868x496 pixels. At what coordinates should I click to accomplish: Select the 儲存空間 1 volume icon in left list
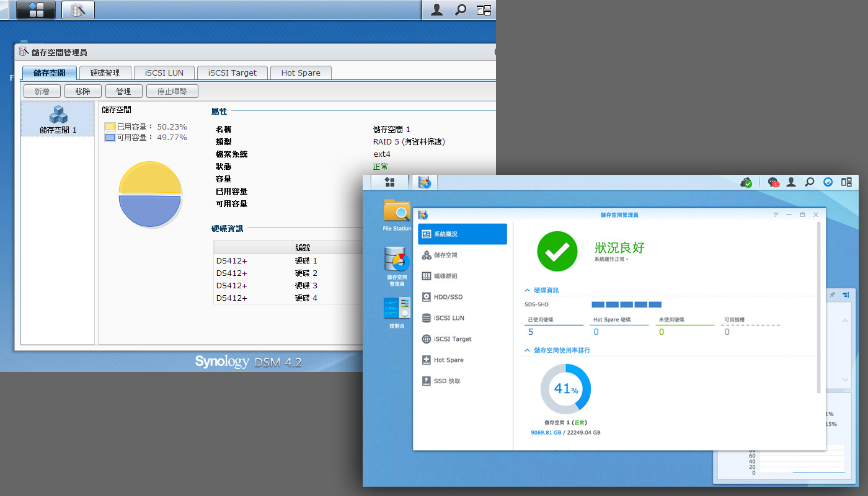58,120
